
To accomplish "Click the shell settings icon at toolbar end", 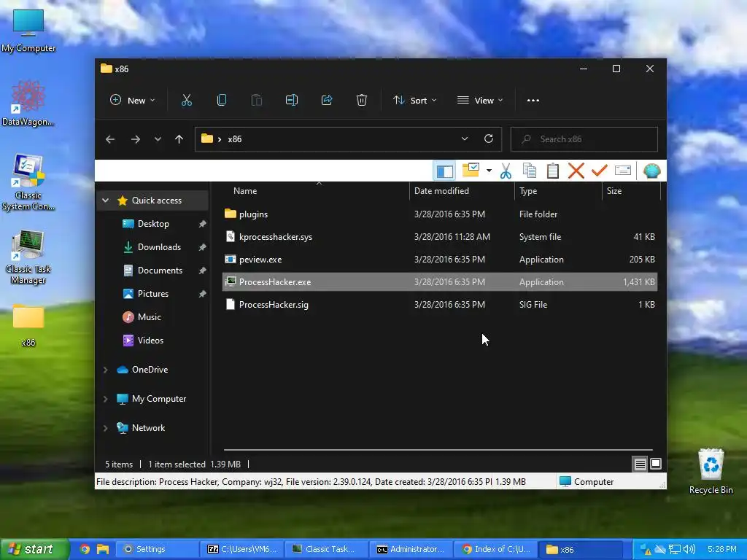I will [x=651, y=171].
